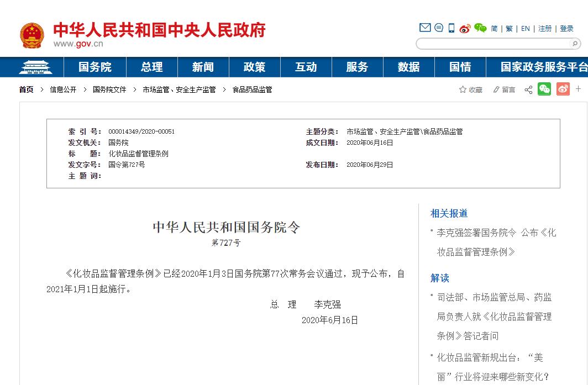This screenshot has width=588, height=385.
Task: Share the article to WeChat
Action: (x=544, y=89)
